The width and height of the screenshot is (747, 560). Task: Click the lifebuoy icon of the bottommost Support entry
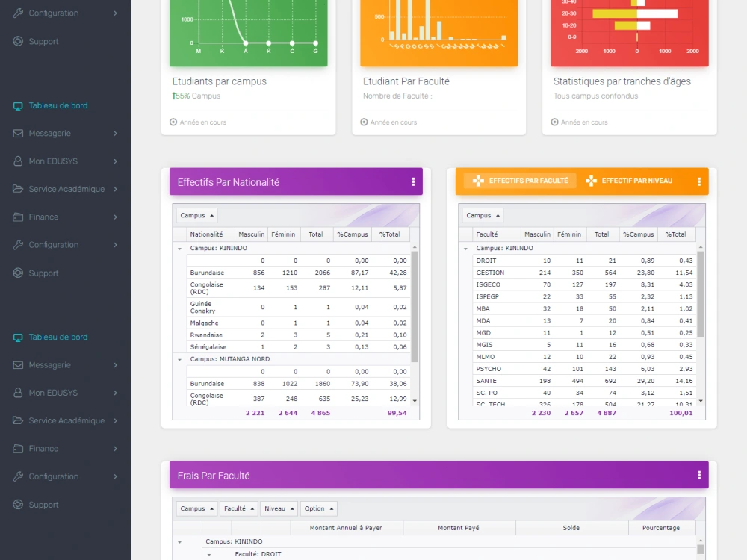click(18, 504)
